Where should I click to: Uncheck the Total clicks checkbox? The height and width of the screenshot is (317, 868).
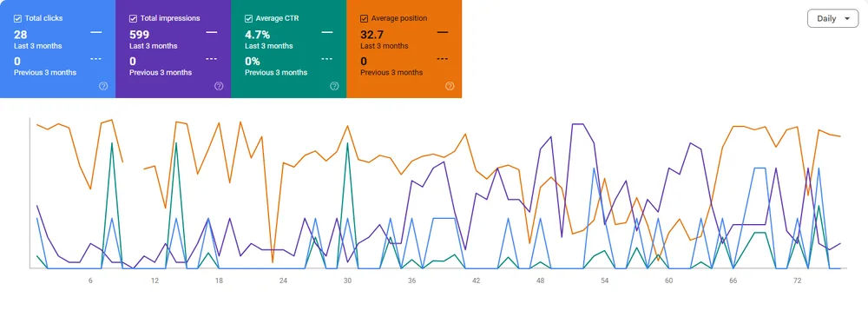(x=17, y=18)
